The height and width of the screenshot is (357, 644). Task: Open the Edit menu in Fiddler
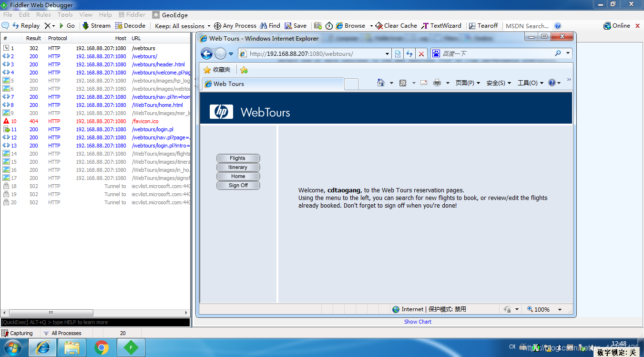(x=24, y=15)
